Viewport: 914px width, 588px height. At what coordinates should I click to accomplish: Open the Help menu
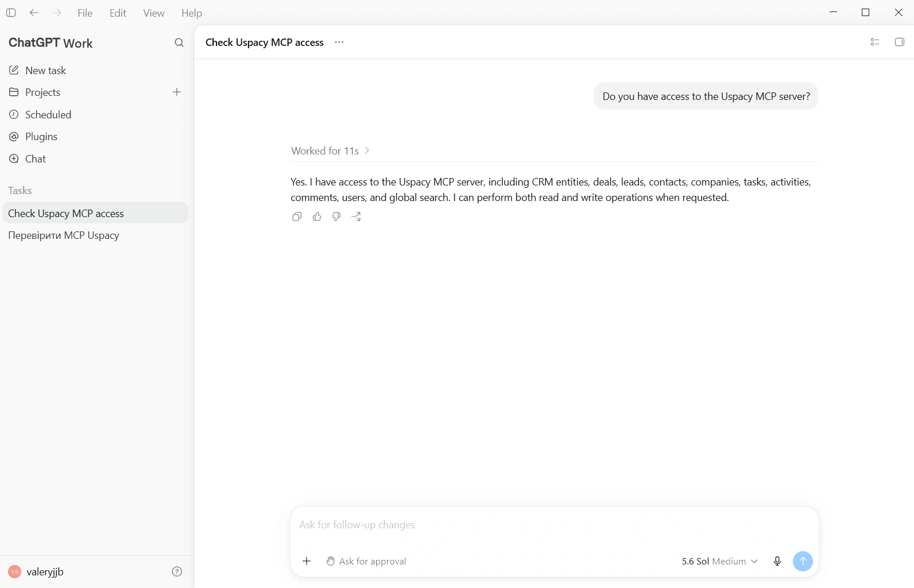[192, 13]
